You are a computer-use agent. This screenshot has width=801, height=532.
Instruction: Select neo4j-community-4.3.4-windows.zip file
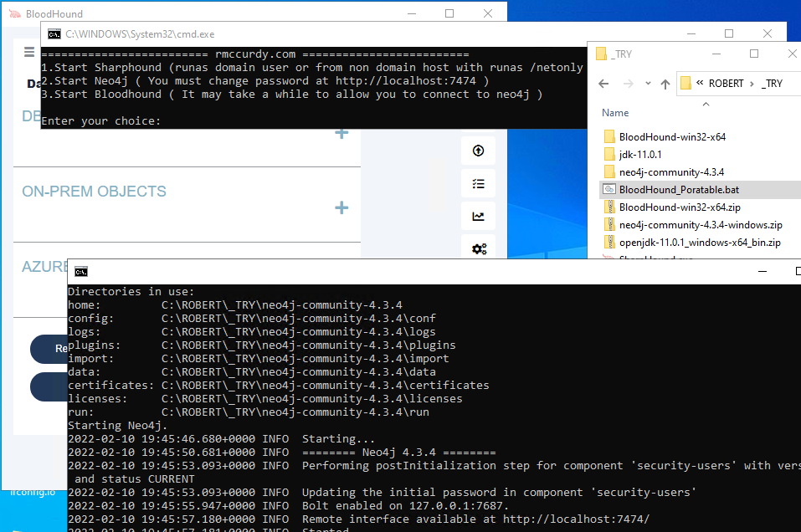[x=701, y=225]
